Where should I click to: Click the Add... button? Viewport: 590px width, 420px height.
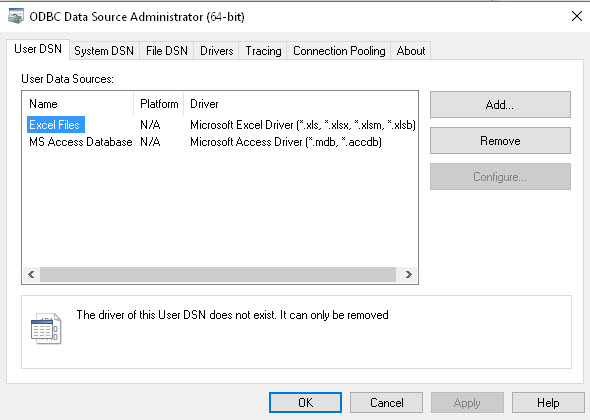[x=500, y=105]
